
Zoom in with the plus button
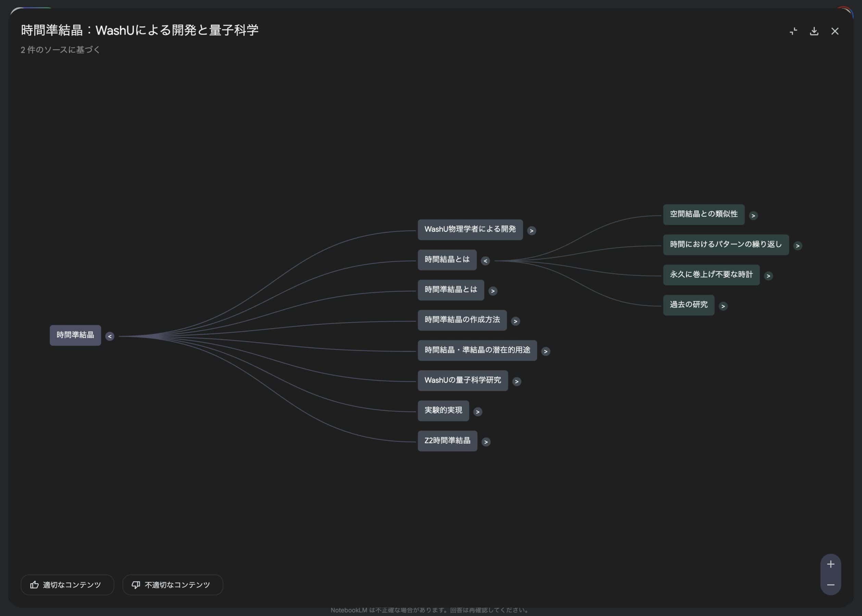pyautogui.click(x=830, y=564)
